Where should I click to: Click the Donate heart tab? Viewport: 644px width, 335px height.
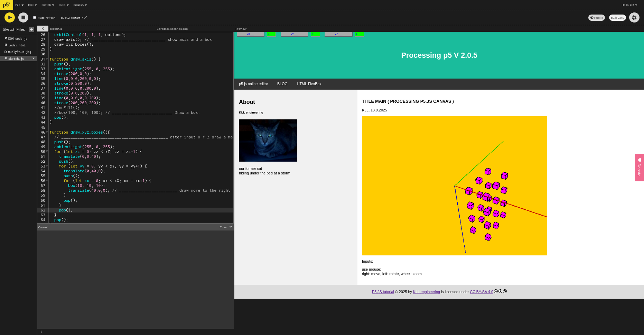pyautogui.click(x=639, y=167)
